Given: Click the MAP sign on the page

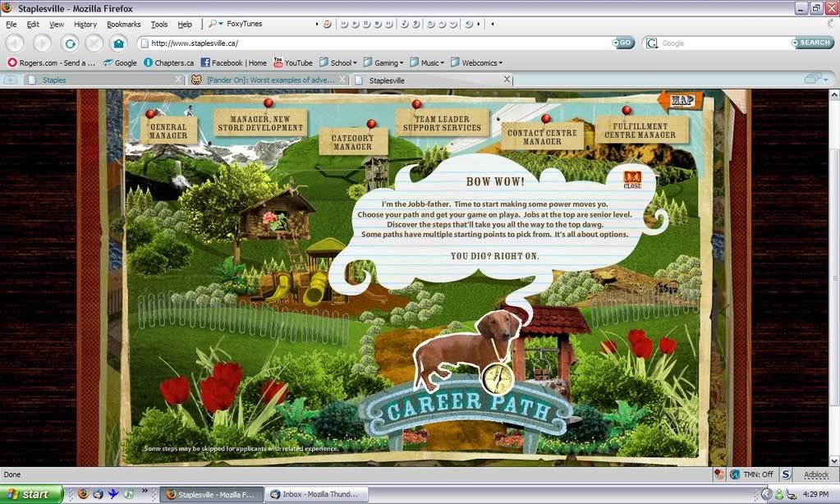Looking at the screenshot, I should click(x=681, y=100).
